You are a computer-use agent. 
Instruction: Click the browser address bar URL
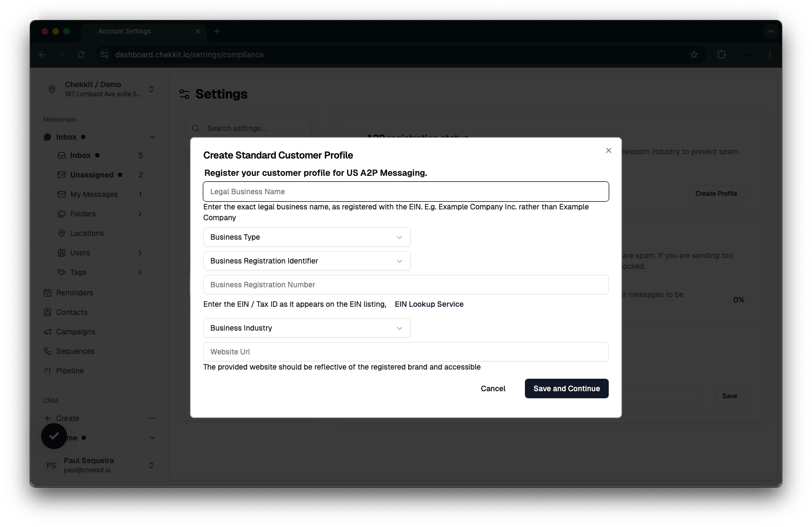[x=189, y=55]
